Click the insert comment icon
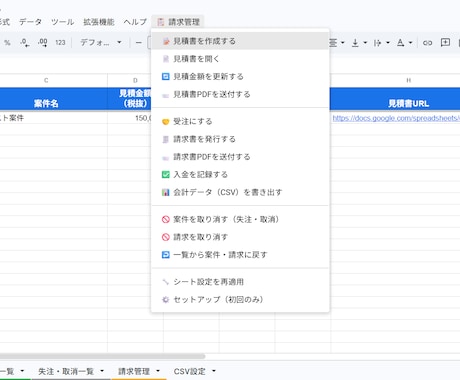This screenshot has height=380, width=460. pos(445,43)
